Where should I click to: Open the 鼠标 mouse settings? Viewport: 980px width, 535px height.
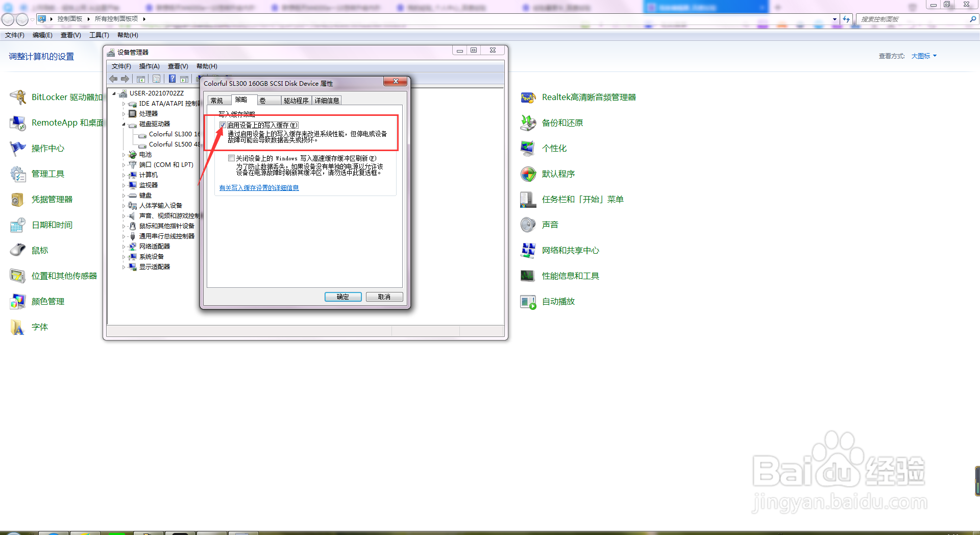(29, 250)
